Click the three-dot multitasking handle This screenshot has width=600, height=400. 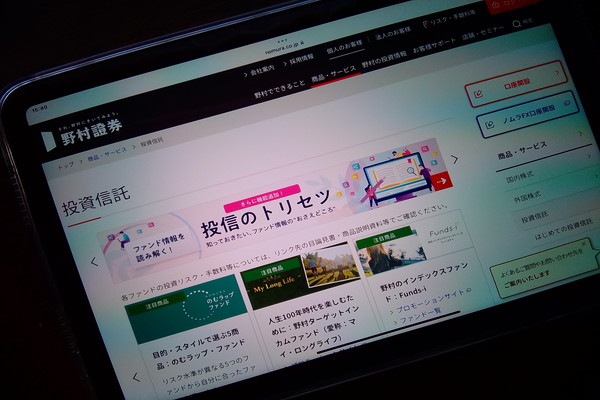(x=282, y=40)
